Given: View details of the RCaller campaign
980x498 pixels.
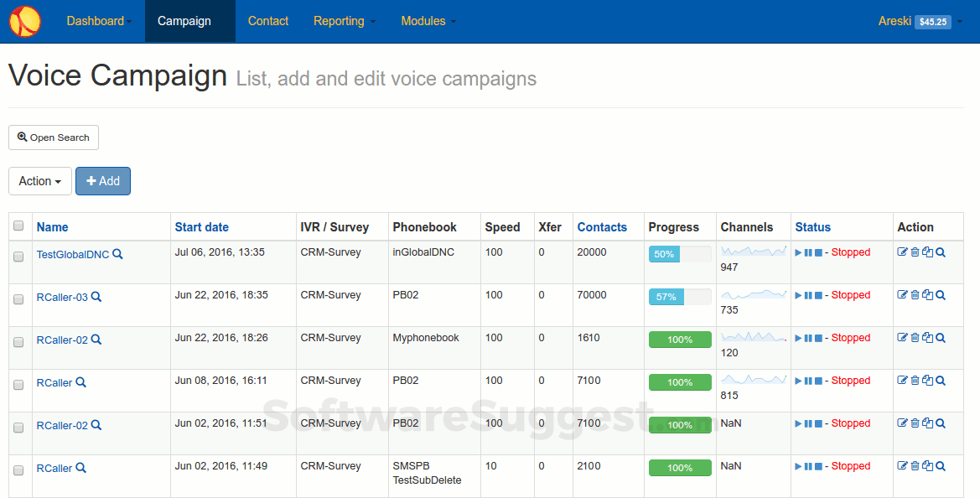Looking at the screenshot, I should pyautogui.click(x=939, y=381).
